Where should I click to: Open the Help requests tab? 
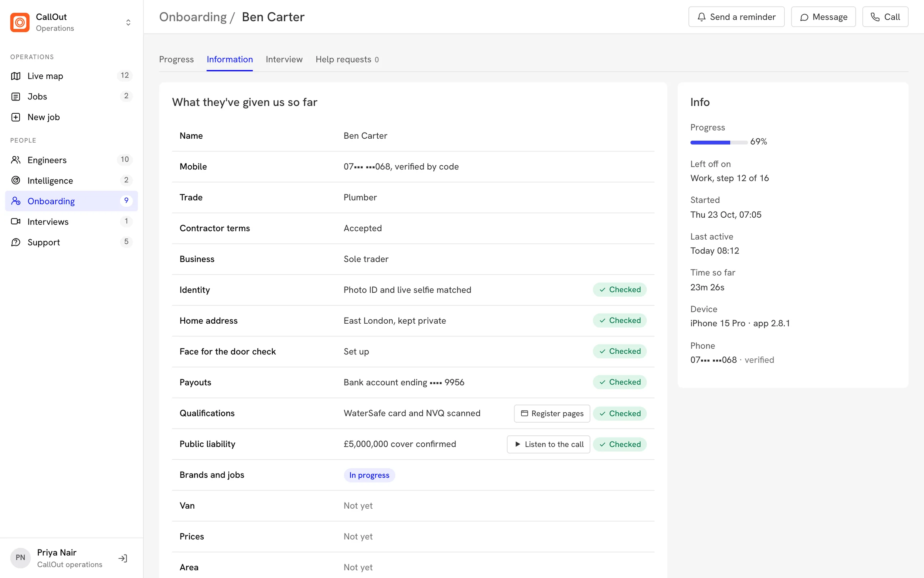pos(347,59)
